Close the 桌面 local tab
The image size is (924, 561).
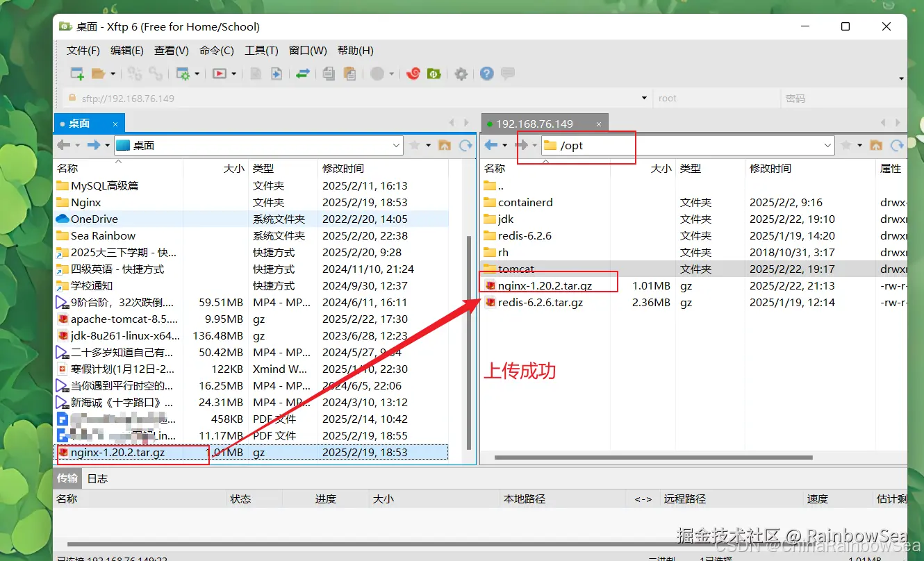pyautogui.click(x=115, y=124)
